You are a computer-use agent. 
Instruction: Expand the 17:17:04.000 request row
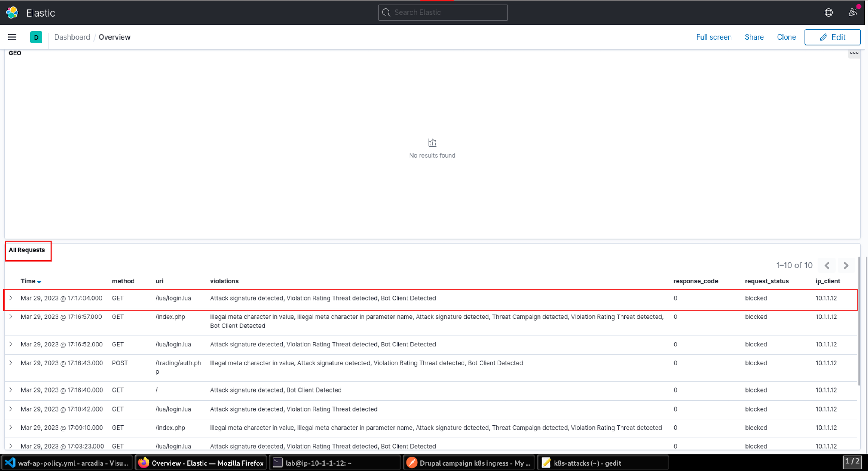pos(11,298)
